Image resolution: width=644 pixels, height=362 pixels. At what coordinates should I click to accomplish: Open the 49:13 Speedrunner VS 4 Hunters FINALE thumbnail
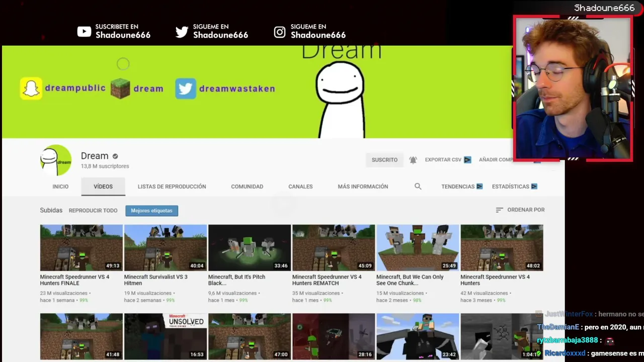82,248
